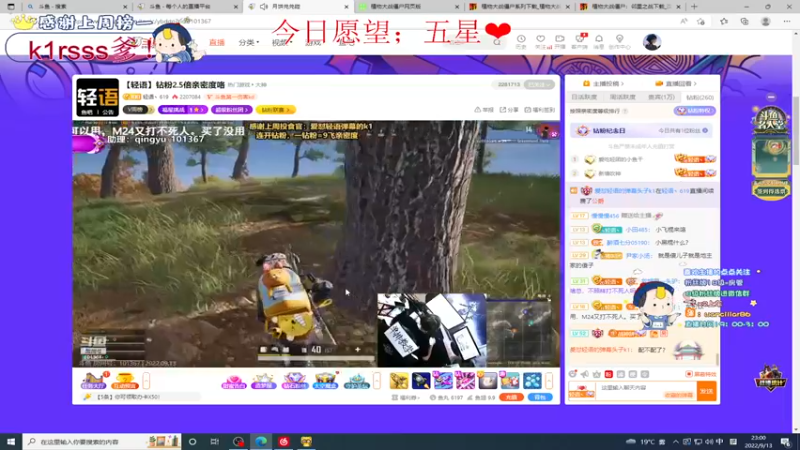800x450 pixels.
Task: Open the 关注 heart icon in header
Action: [x=541, y=41]
